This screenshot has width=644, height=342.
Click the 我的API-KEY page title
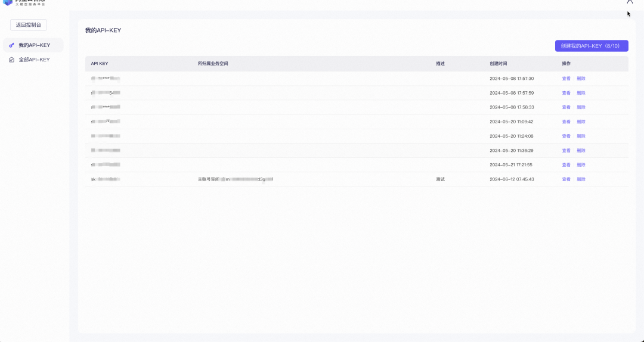point(103,30)
